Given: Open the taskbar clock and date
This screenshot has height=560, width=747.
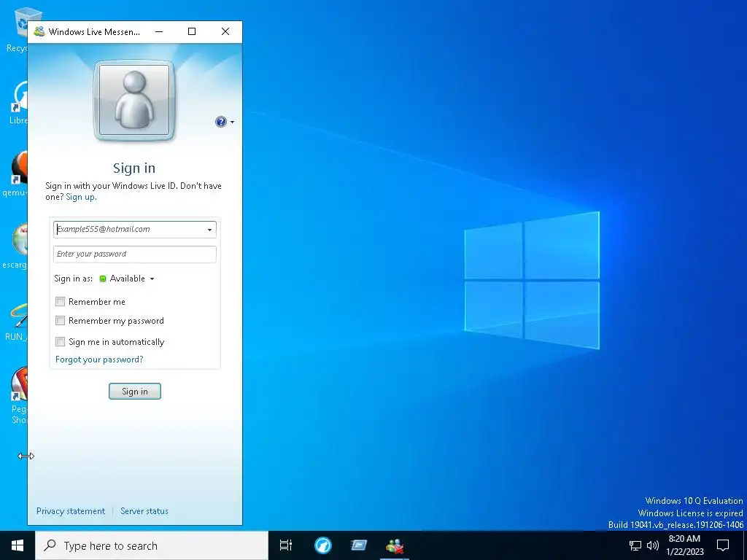Looking at the screenshot, I should 684,545.
